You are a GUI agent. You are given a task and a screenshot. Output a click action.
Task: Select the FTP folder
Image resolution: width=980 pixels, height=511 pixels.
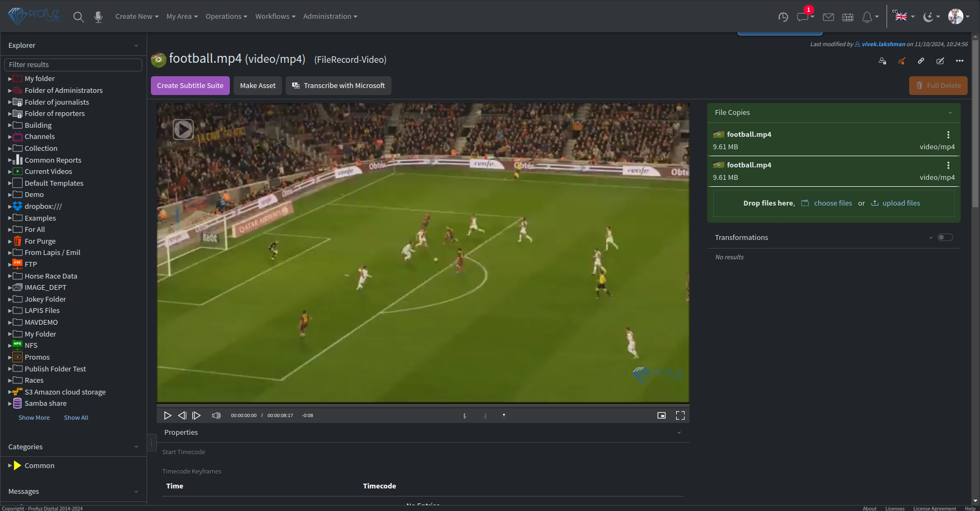click(31, 265)
